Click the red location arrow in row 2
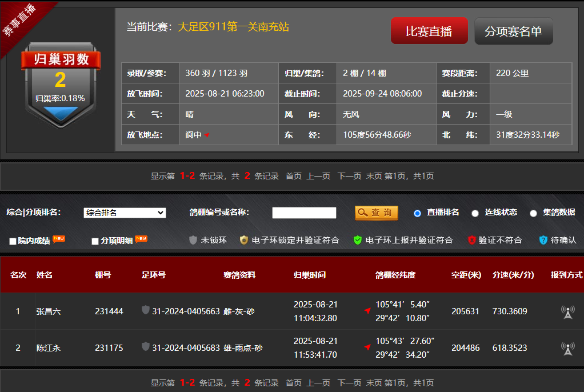This screenshot has height=392, width=584. click(367, 347)
